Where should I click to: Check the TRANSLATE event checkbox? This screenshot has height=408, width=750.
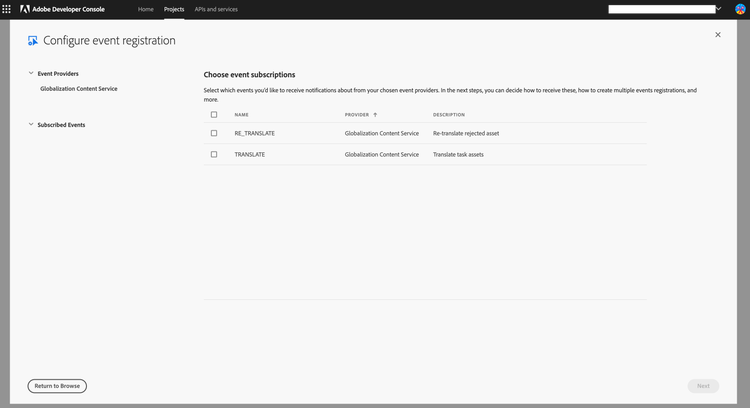(214, 154)
